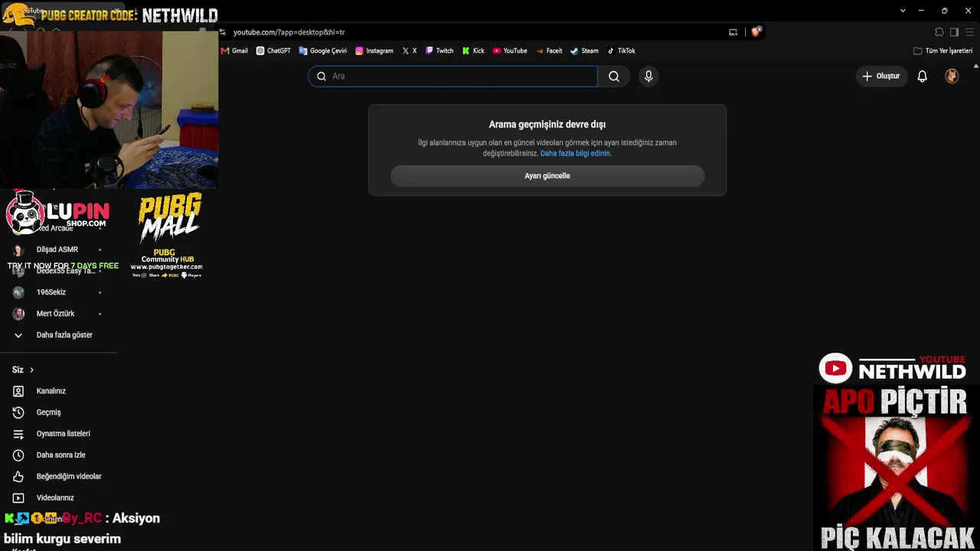Open Geçmiş watch history
Screen dimensions: 980x551
[x=59, y=412]
